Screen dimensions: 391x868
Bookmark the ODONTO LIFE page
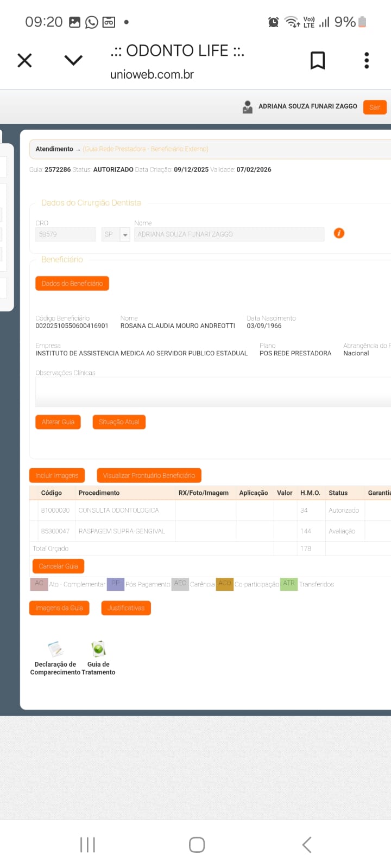pos(318,60)
